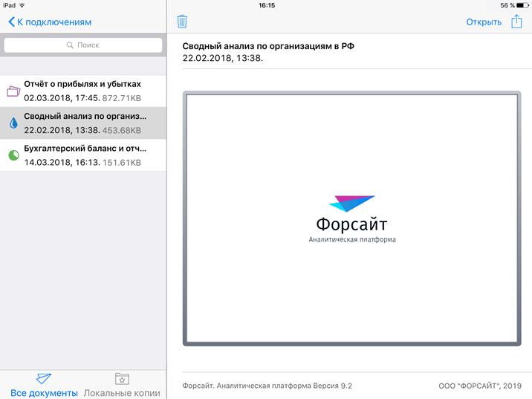This screenshot has height=399, width=532.
Task: Tap the back chevron arrow icon
Action: coord(12,22)
